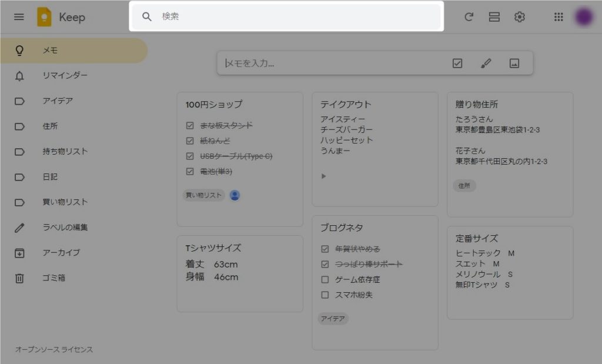Open the main menu hamburger icon

point(19,17)
